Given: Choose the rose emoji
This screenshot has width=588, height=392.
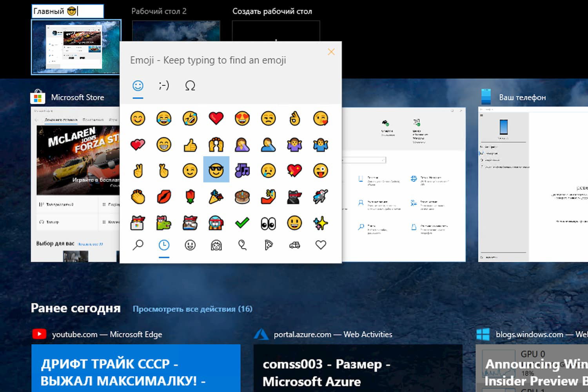Looking at the screenshot, I should [x=190, y=197].
